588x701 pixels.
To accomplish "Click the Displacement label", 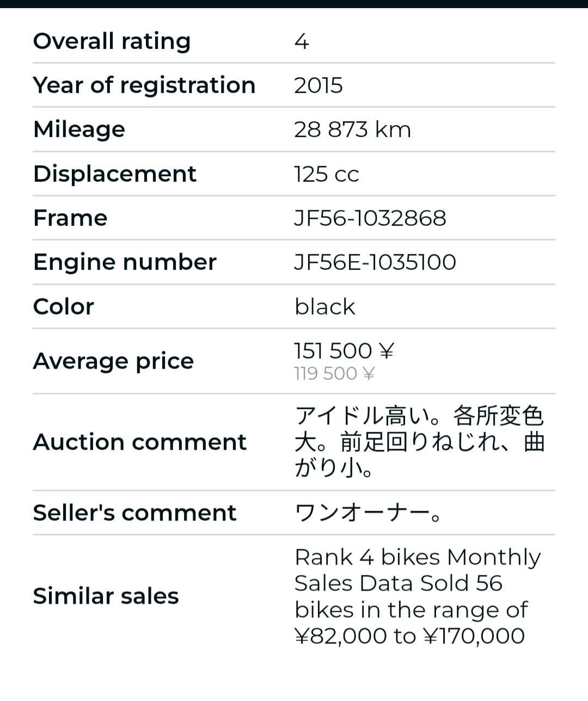I will pos(114,174).
